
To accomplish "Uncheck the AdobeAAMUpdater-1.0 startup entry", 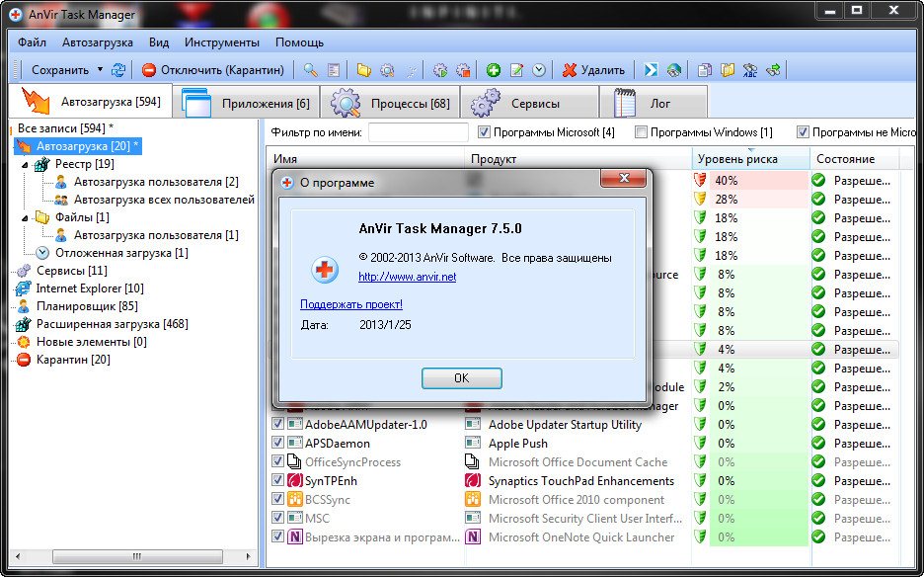I will click(277, 424).
